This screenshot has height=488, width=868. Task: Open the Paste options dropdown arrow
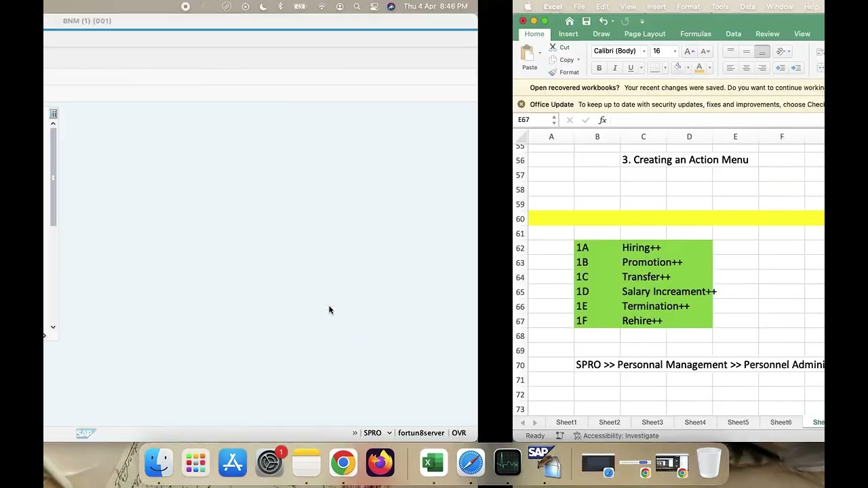(x=540, y=53)
